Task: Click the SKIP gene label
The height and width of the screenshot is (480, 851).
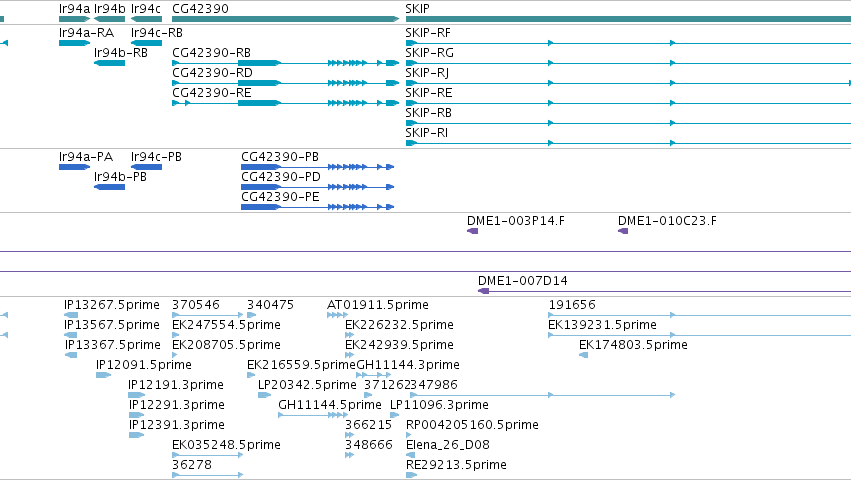Action: (x=417, y=9)
